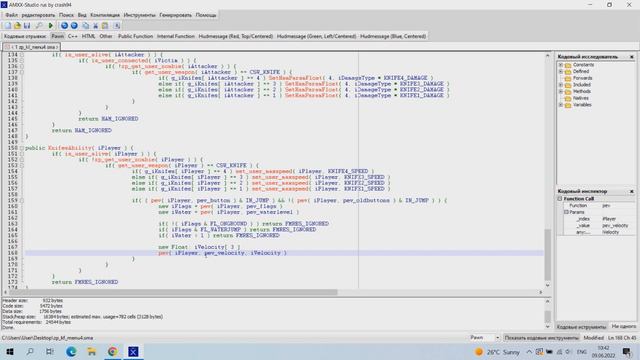Insert Internal Function snippet
The height and width of the screenshot is (360, 640).
[x=176, y=36]
